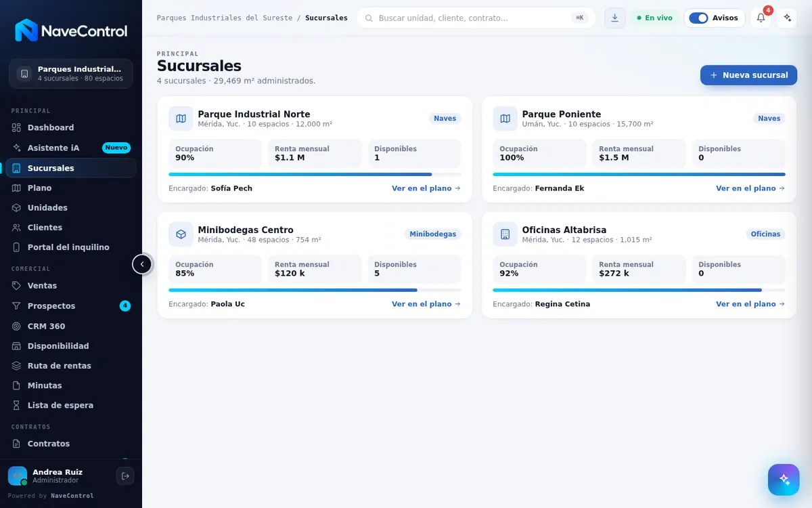Open notifications bell icon
The height and width of the screenshot is (508, 812).
pyautogui.click(x=761, y=18)
